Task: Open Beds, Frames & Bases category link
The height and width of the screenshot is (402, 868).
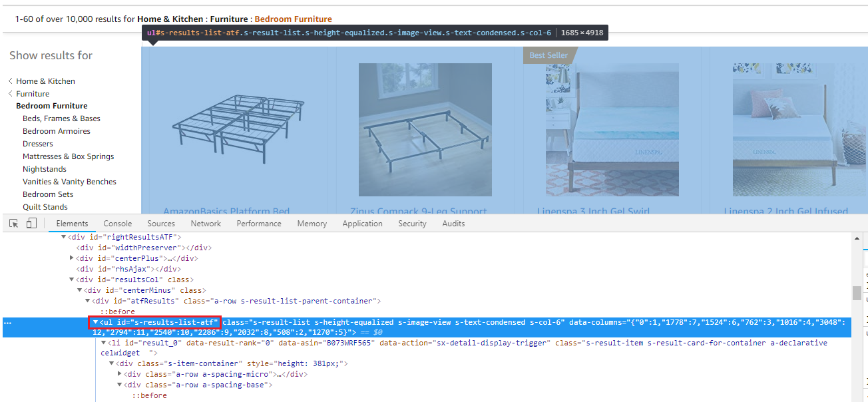Action: point(61,118)
